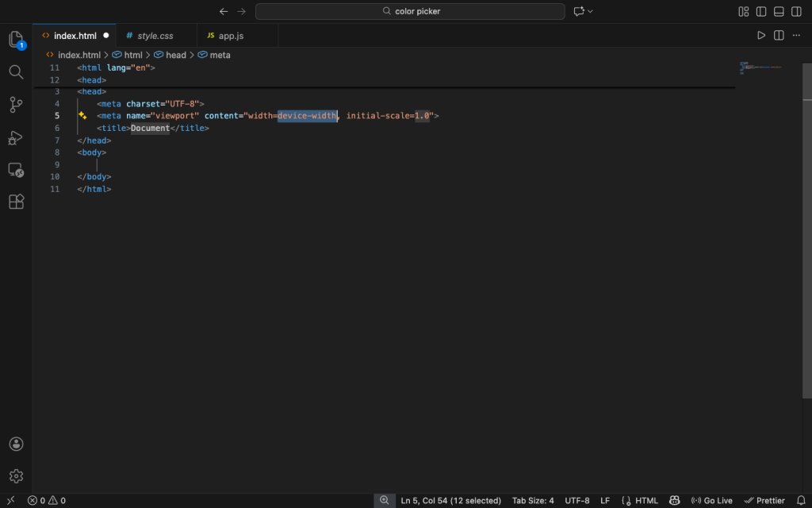Open the Source Control view
Screen dimensions: 812x508
coord(16,105)
